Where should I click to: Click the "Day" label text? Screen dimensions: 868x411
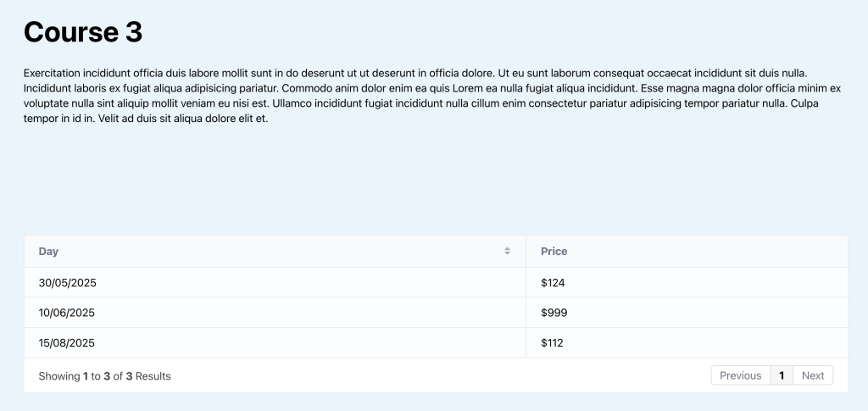point(48,252)
